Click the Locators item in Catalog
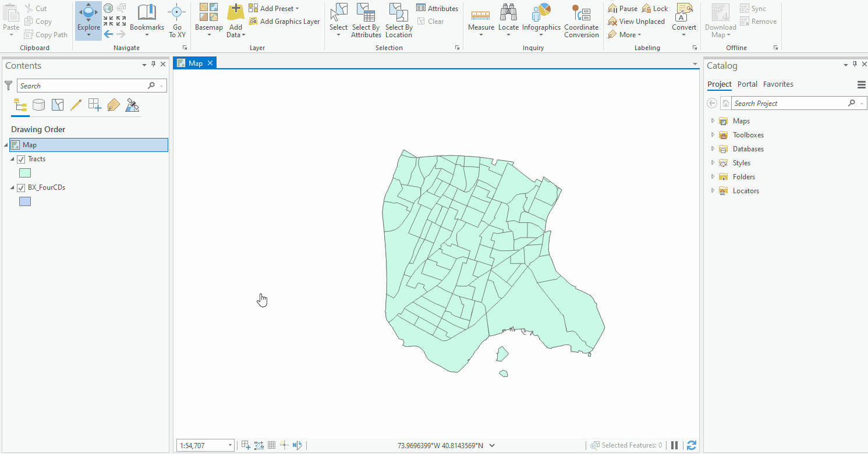Viewport: 868px width, 454px height. click(x=746, y=191)
